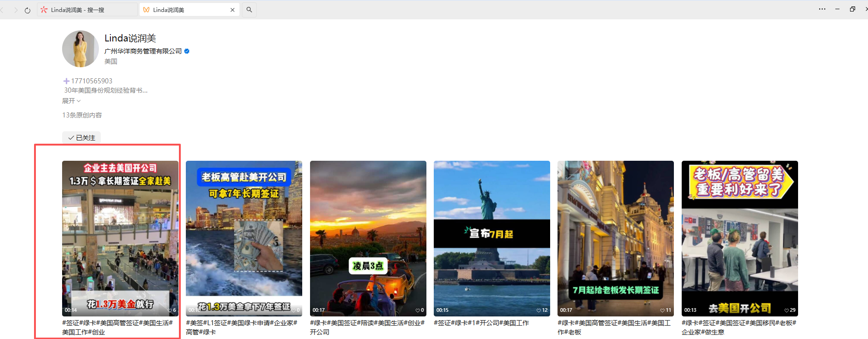This screenshot has height=339, width=868.
Task: Click company name 广州华洋商务管理有限公司
Action: click(x=143, y=51)
